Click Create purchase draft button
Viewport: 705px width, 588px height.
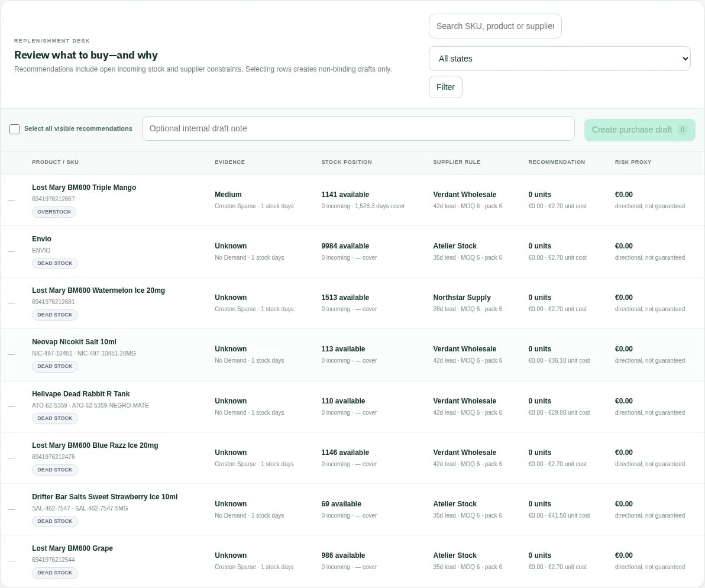pyautogui.click(x=640, y=130)
